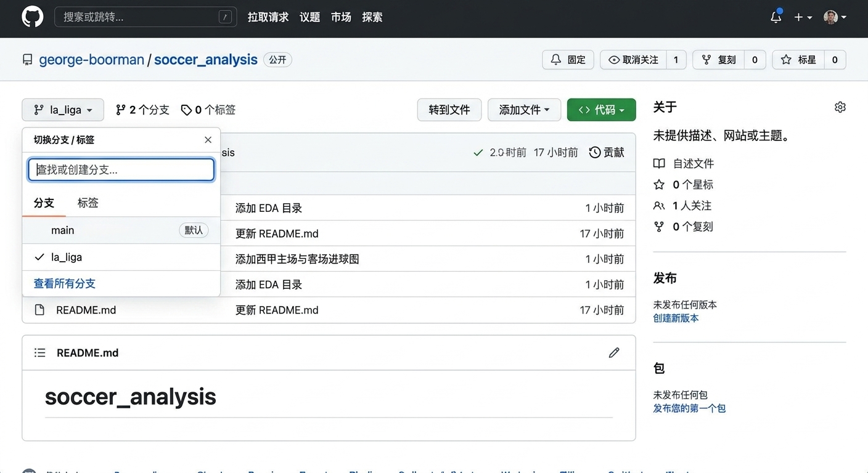Viewport: 868px width, 473px height.
Task: Expand the la_liga branch selector
Action: [63, 110]
